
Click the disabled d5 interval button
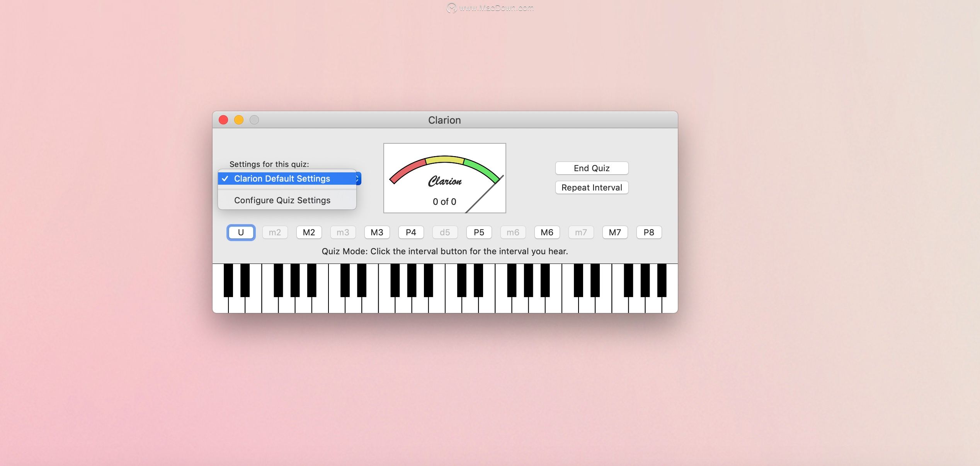tap(445, 232)
